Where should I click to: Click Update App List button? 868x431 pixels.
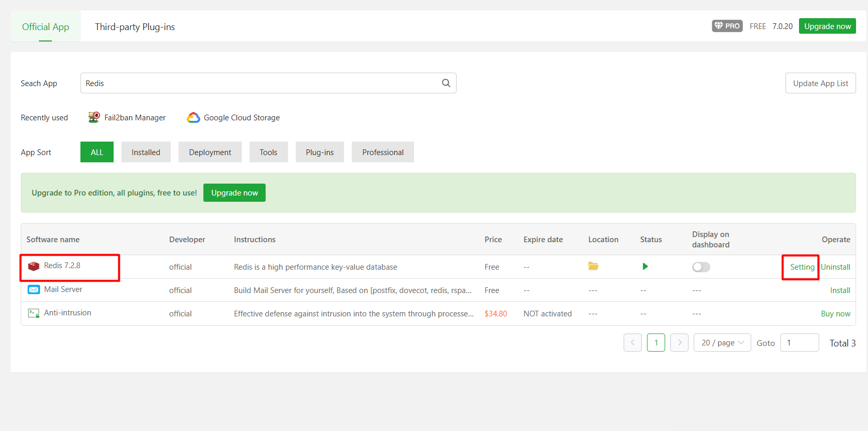click(x=820, y=83)
